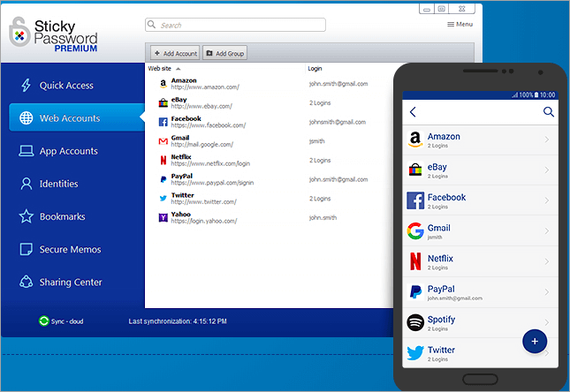Viewport: 570px width, 392px height.
Task: Expand the Gmail entry chevron on phone
Action: 547,230
